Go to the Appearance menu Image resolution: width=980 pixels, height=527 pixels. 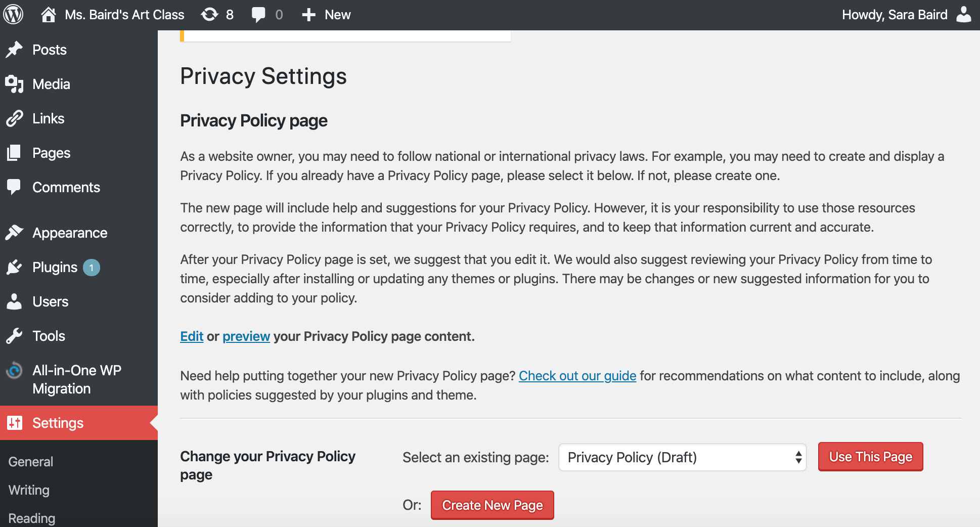(69, 233)
